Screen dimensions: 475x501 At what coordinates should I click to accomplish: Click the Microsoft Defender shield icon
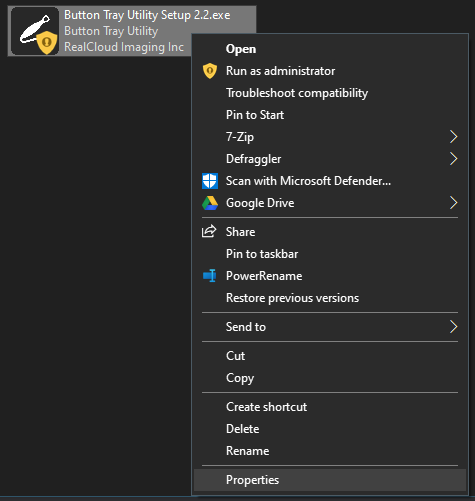(x=210, y=181)
